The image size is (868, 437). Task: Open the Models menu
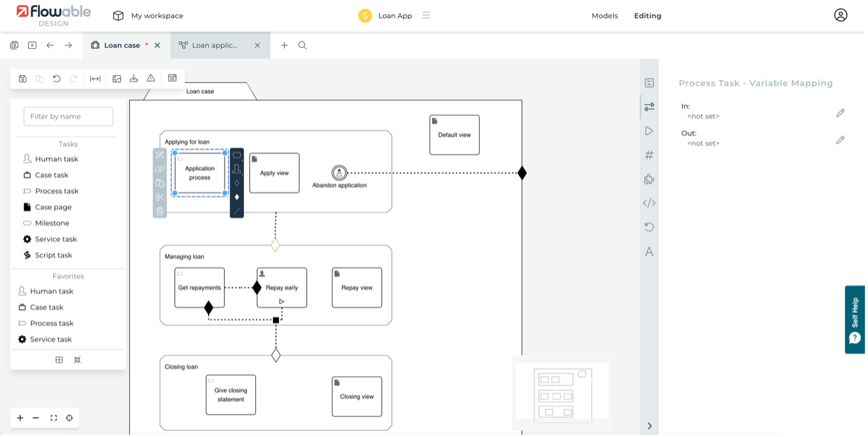point(604,15)
